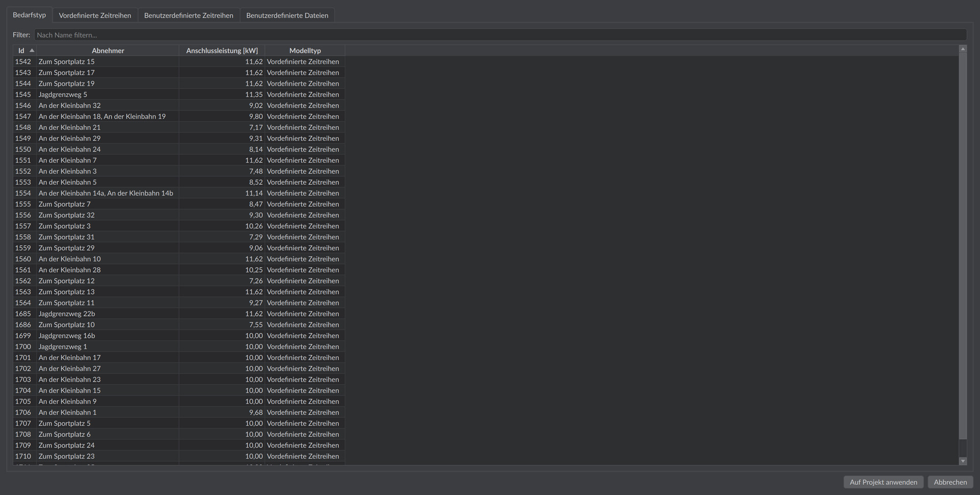980x495 pixels.
Task: Open Modelltyp cell for id 1542
Action: [x=305, y=61]
